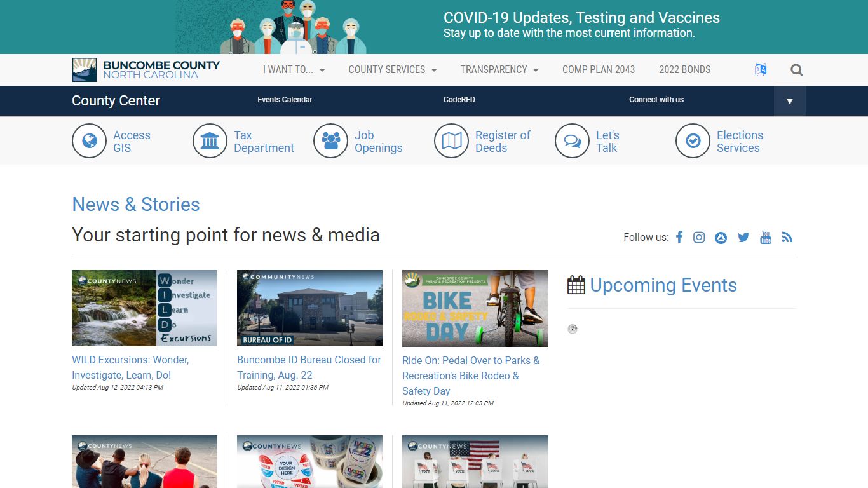Open COVID-19 Updates, Testing and Vaccines banner
Viewport: 868px width, 488px height.
point(581,18)
